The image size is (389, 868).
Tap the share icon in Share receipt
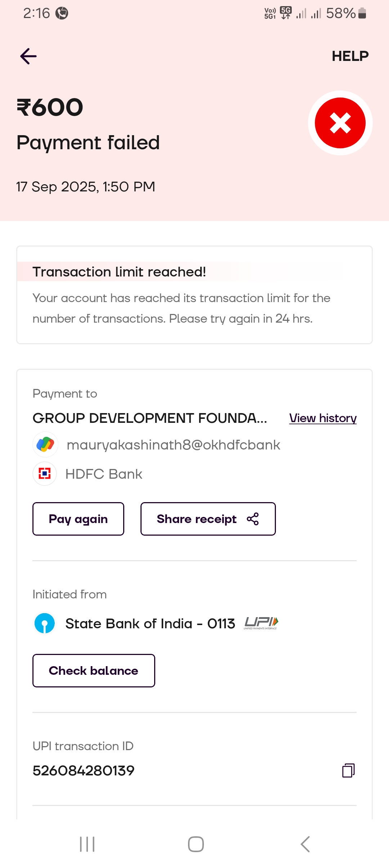[253, 519]
